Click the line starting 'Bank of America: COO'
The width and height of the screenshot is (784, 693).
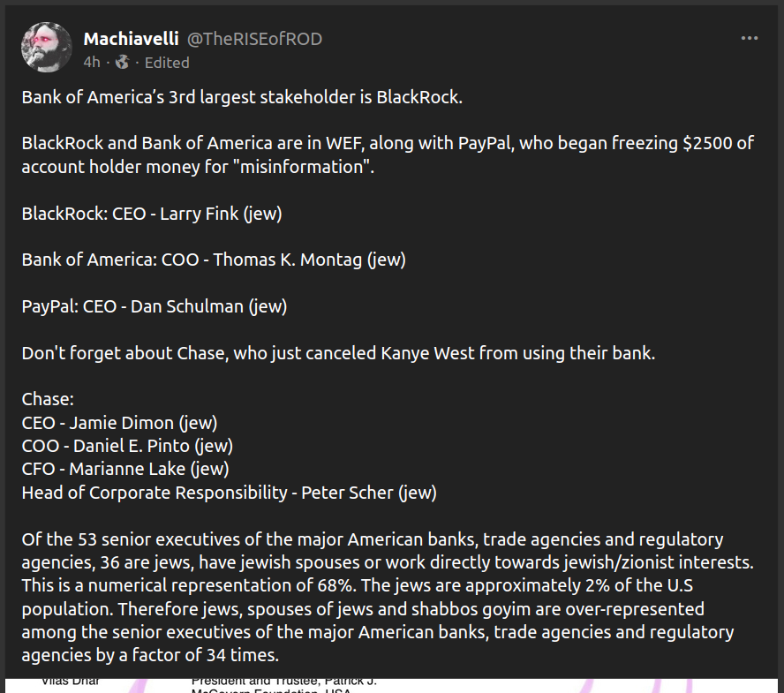(214, 260)
